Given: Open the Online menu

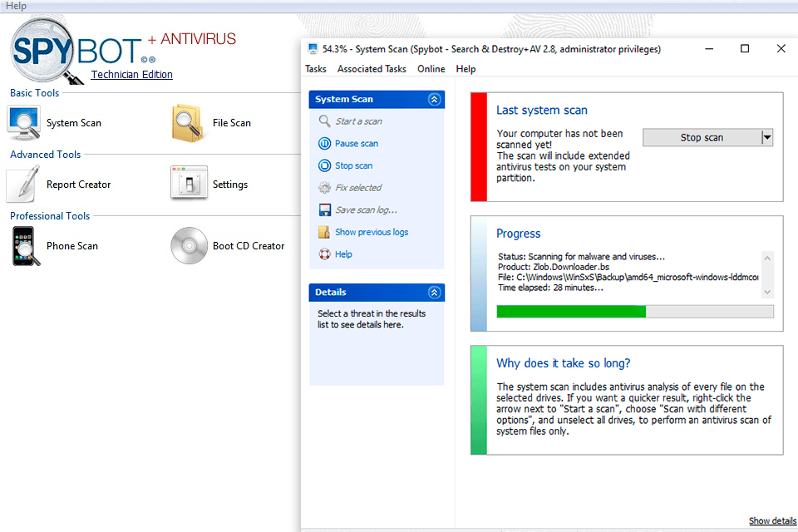Looking at the screenshot, I should pos(431,69).
